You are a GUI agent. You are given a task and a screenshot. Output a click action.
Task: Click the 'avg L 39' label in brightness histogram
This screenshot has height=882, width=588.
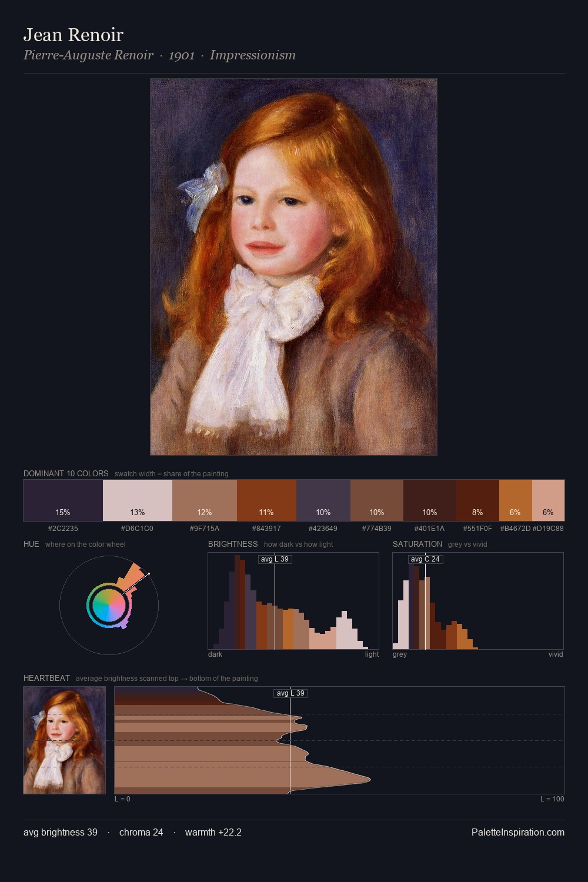[x=275, y=559]
